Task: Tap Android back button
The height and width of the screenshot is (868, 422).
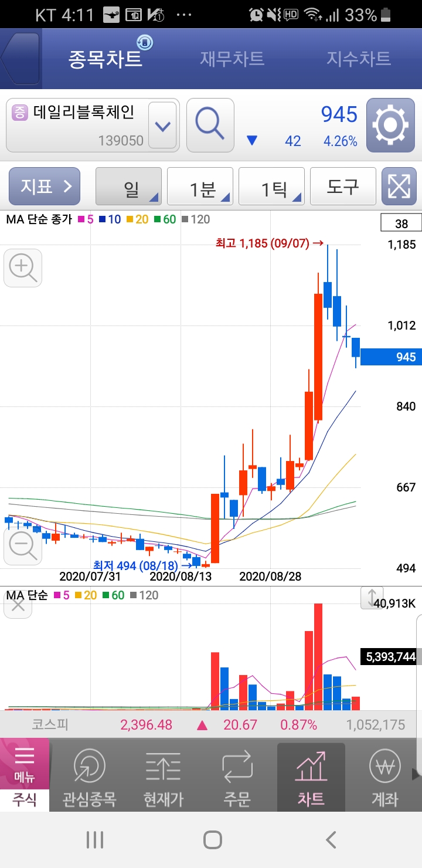Action: [x=331, y=840]
